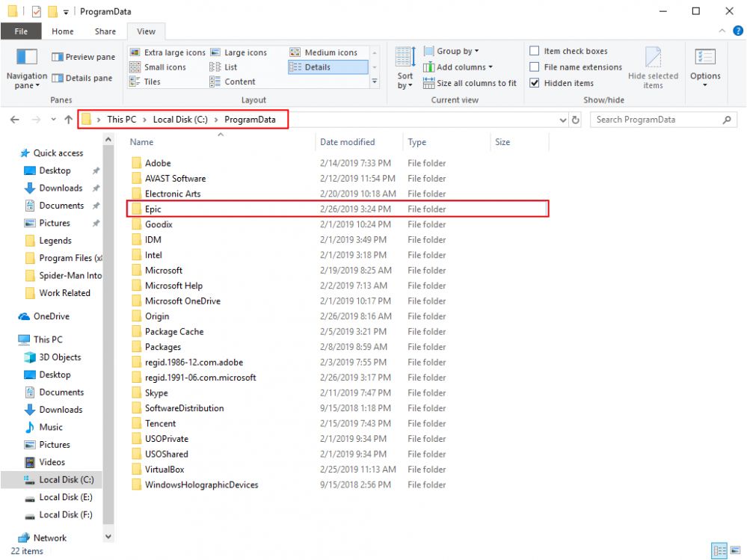Viewport: 747px width, 560px height.
Task: Click ProgramData in the address breadcrumb
Action: [x=250, y=120]
